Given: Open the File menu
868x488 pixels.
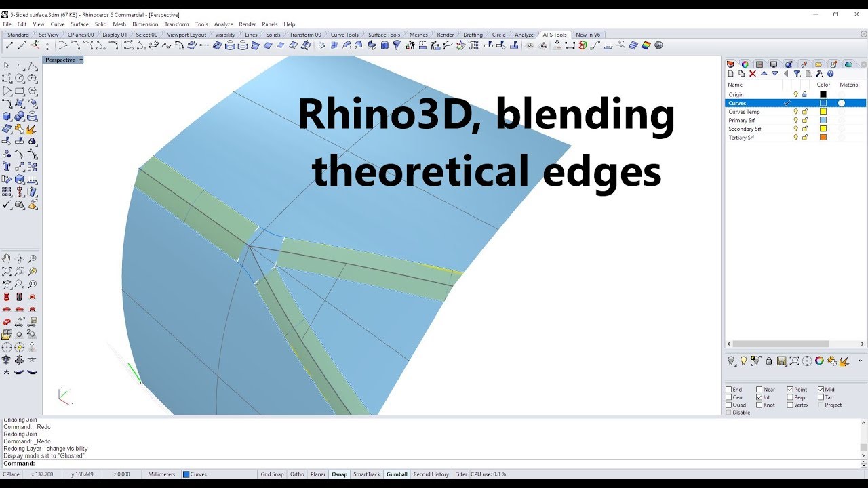Looking at the screenshot, I should point(7,24).
